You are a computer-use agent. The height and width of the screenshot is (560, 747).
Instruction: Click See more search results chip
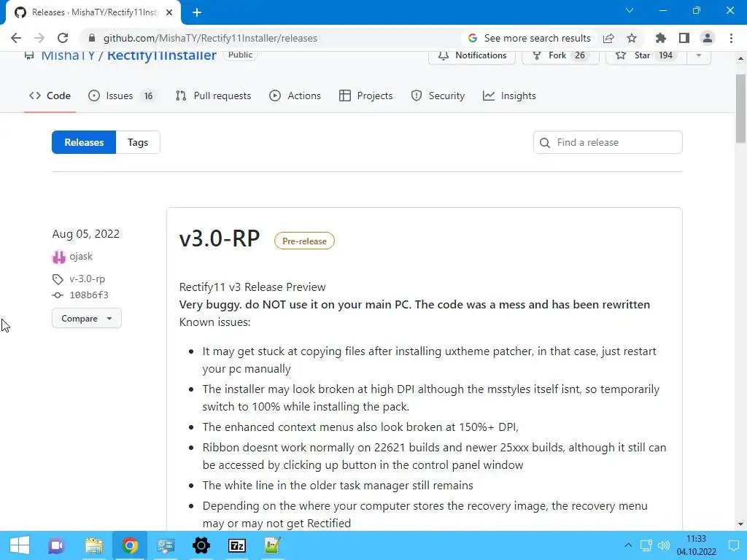(x=529, y=38)
